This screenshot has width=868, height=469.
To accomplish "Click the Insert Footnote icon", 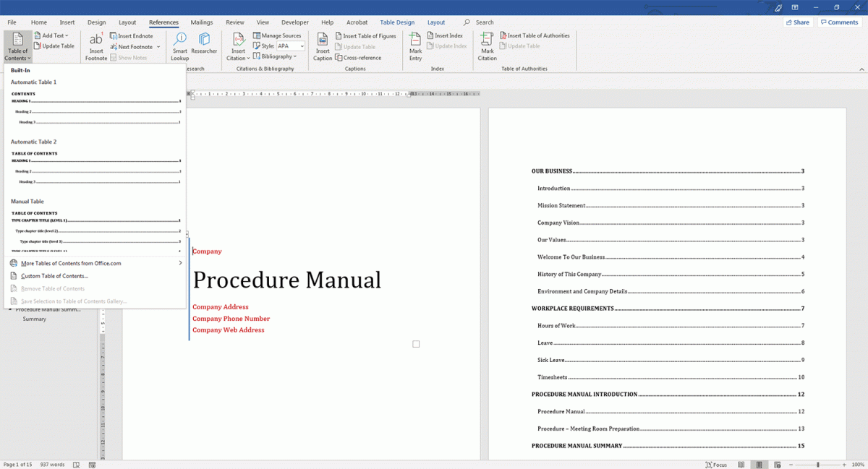I will point(96,40).
